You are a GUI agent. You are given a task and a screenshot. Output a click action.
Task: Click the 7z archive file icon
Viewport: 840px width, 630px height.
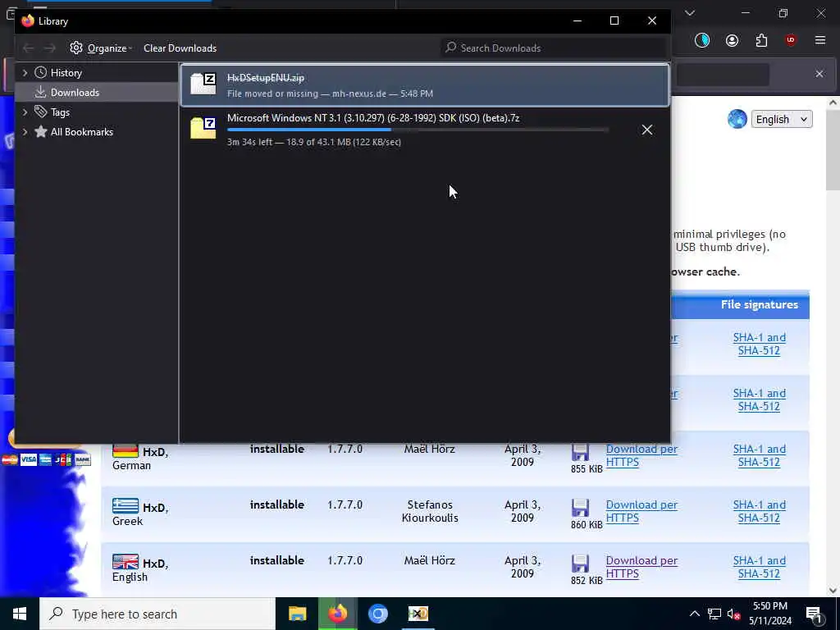(203, 129)
